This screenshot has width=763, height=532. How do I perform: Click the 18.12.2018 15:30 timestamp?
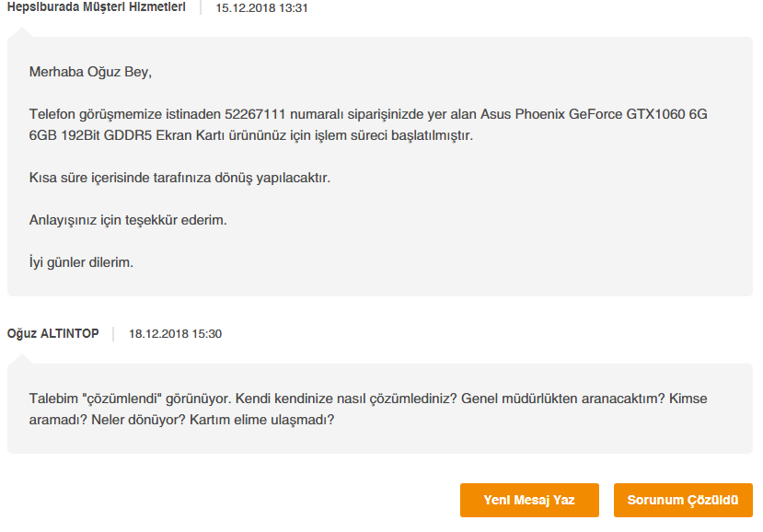pyautogui.click(x=175, y=334)
